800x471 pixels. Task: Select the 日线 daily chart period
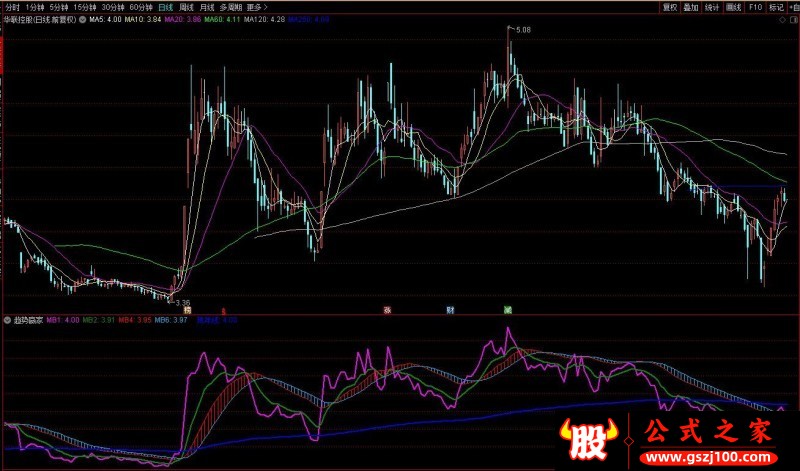[165, 6]
